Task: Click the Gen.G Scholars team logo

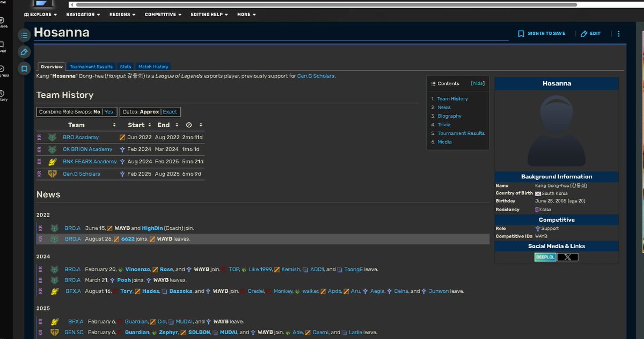Action: [53, 174]
